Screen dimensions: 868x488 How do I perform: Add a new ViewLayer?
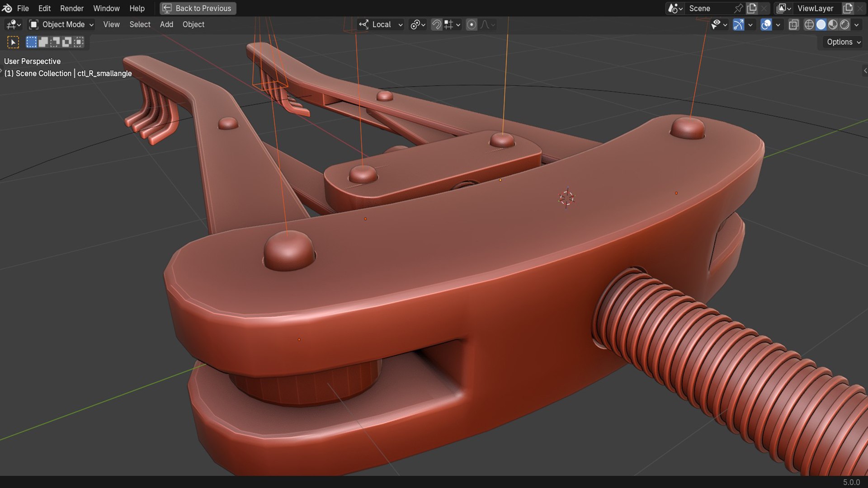pyautogui.click(x=848, y=8)
